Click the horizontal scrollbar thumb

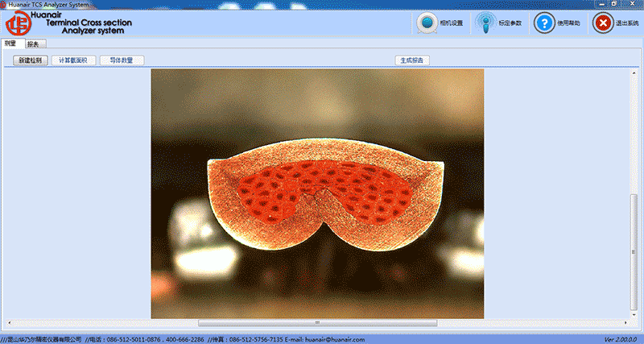click(317, 323)
